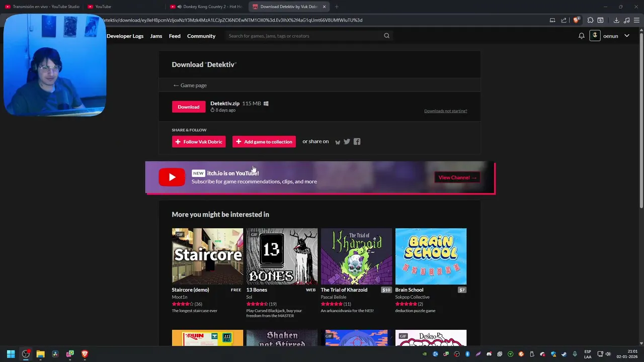The height and width of the screenshot is (362, 644).
Task: Click View Channel button
Action: click(x=457, y=177)
